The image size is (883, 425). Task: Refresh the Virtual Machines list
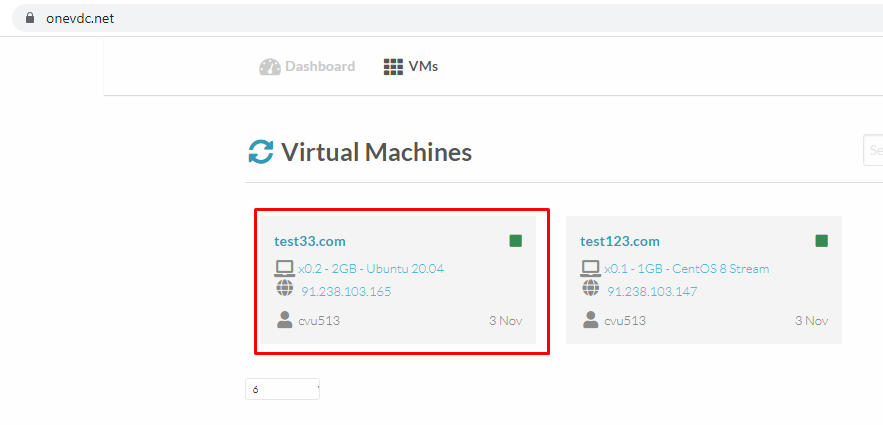(x=261, y=152)
